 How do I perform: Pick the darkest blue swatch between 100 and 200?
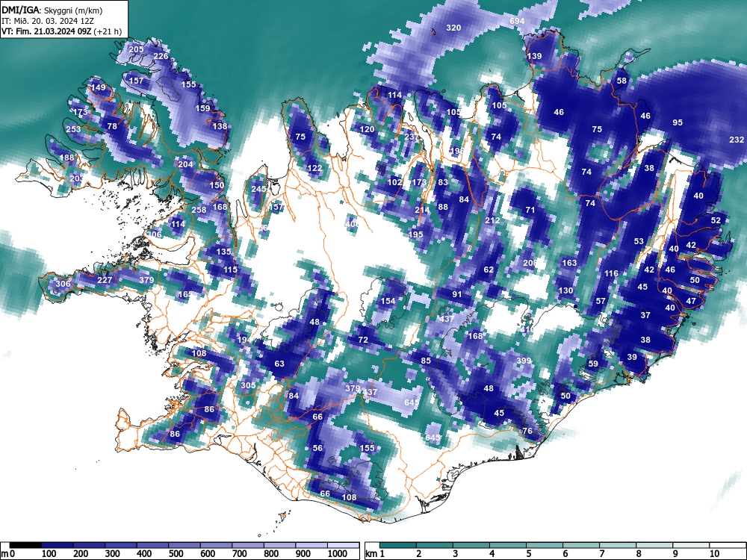click(58, 545)
